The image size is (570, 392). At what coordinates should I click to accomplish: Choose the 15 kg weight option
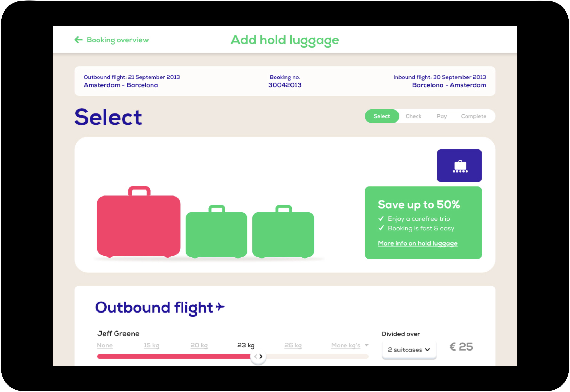point(151,345)
